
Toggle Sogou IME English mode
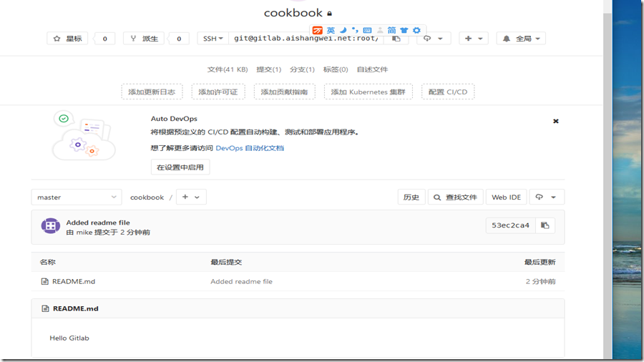pyautogui.click(x=331, y=31)
